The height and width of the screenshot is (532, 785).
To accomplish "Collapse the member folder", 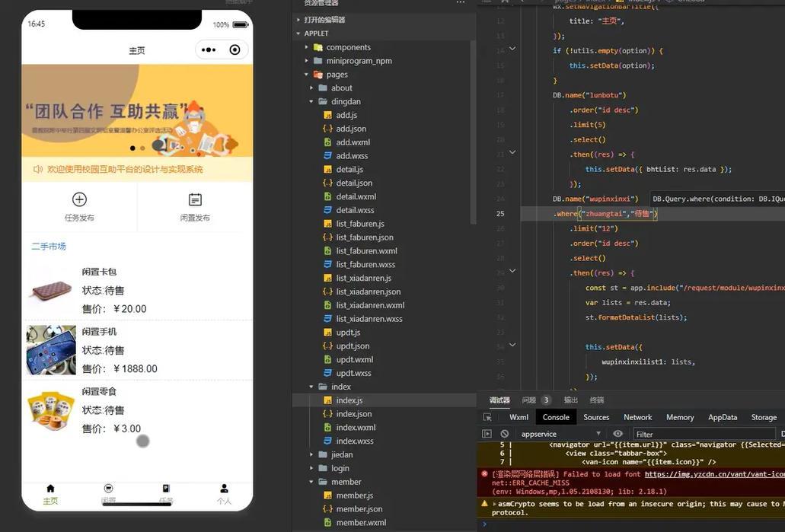I will [x=311, y=482].
